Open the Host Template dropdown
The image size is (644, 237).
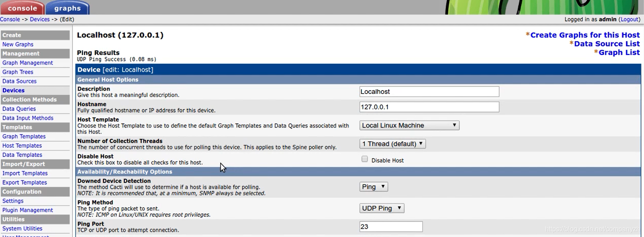coord(409,125)
